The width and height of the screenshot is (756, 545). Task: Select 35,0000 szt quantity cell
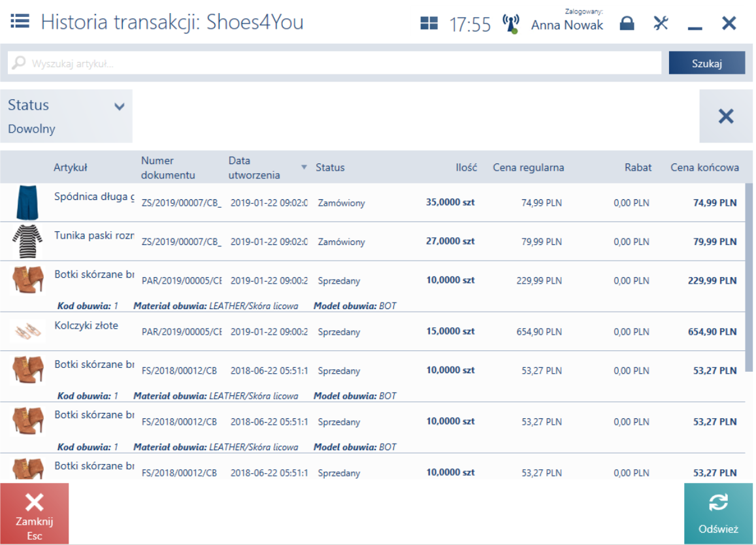[x=450, y=202]
